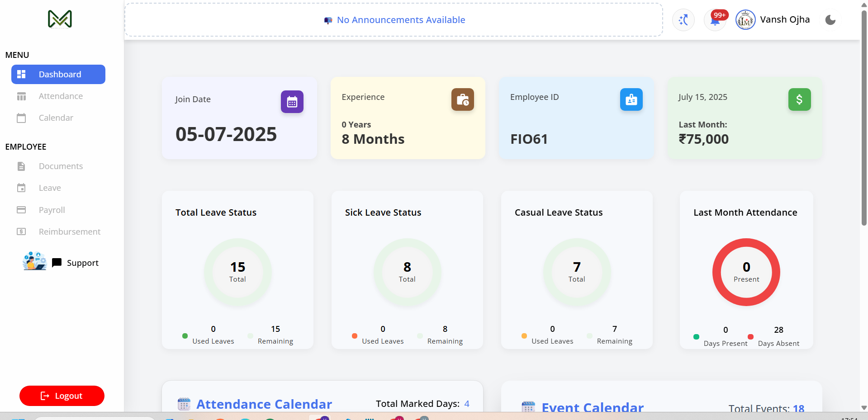Open the Payroll section
Image resolution: width=868 pixels, height=420 pixels.
(52, 210)
